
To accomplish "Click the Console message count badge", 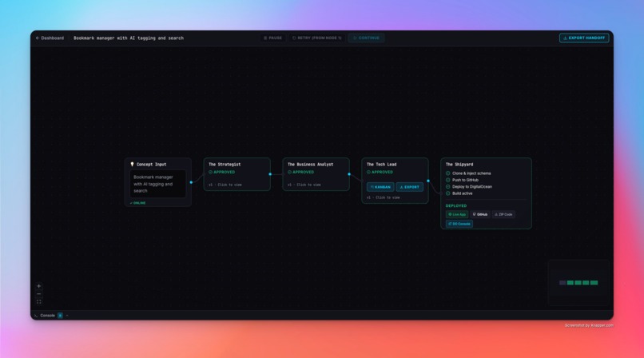I will (x=60, y=316).
